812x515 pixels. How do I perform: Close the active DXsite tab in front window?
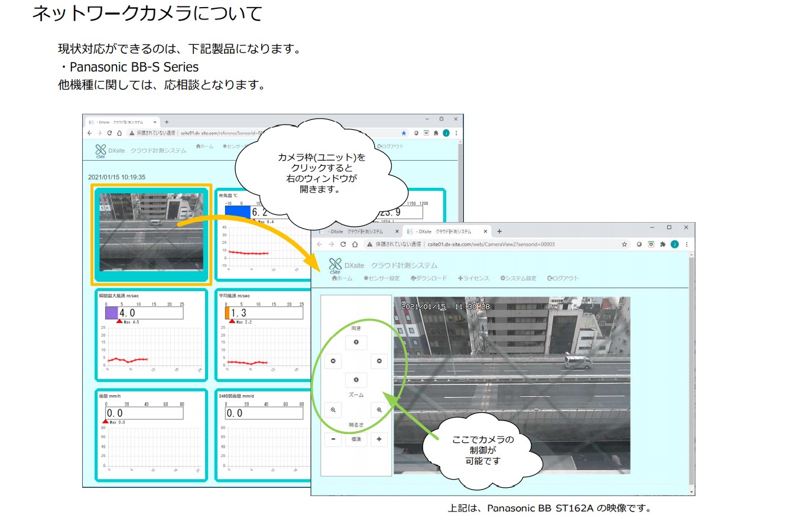click(485, 232)
